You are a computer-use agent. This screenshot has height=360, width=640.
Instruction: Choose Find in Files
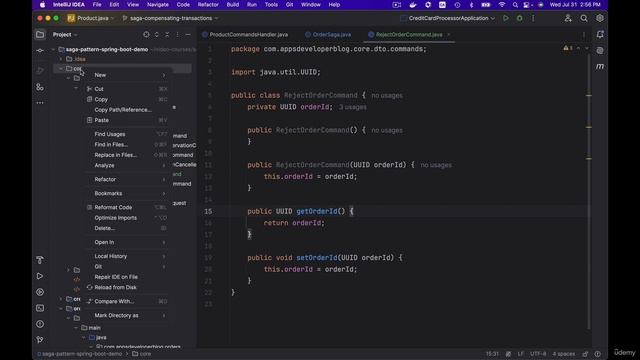(127, 145)
